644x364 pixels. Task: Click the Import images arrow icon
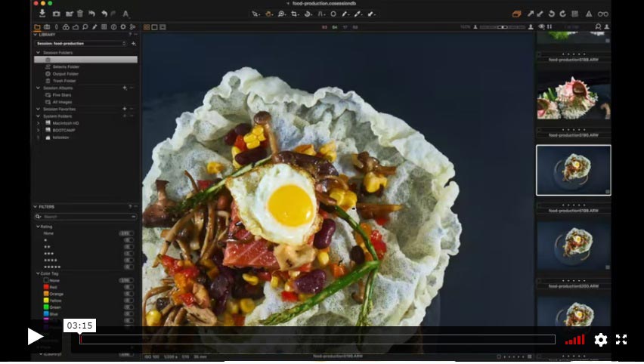42,14
